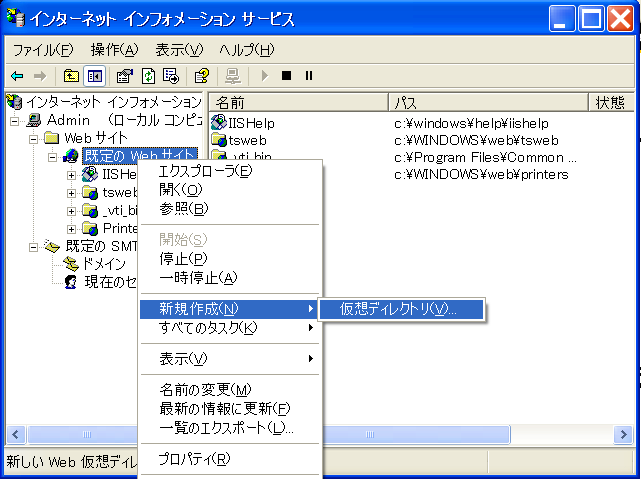Click the Up One Level folder icon
This screenshot has width=641, height=479.
coord(71,75)
